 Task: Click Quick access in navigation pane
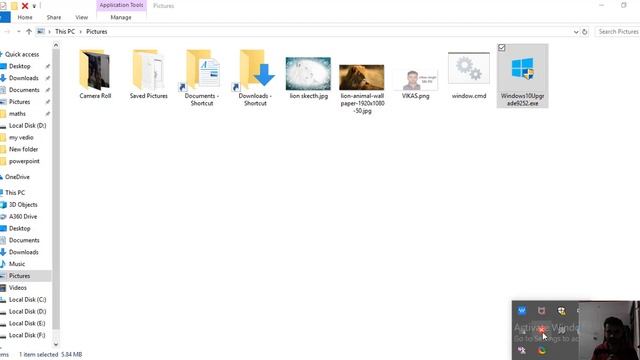pos(22,54)
